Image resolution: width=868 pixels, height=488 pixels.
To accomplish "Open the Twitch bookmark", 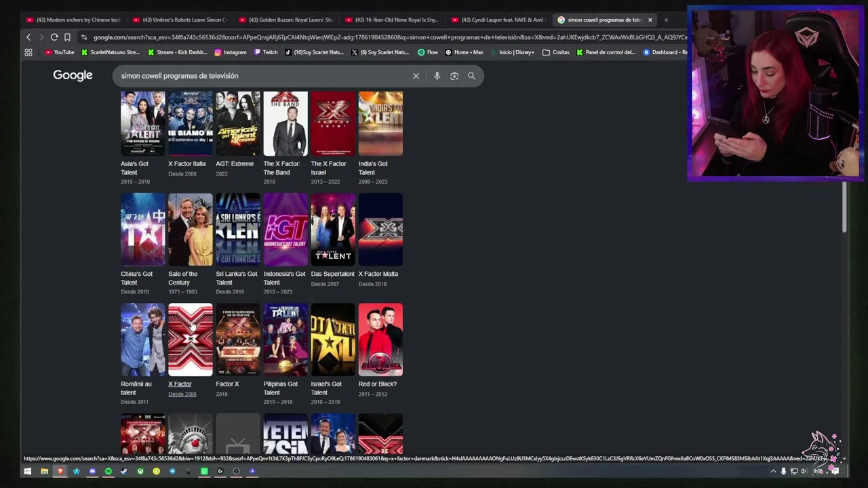I will (266, 52).
